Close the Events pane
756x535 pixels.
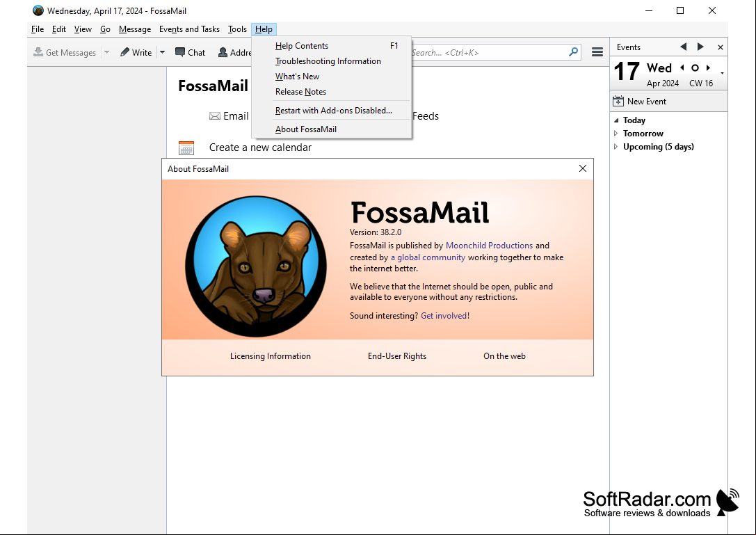pos(721,47)
